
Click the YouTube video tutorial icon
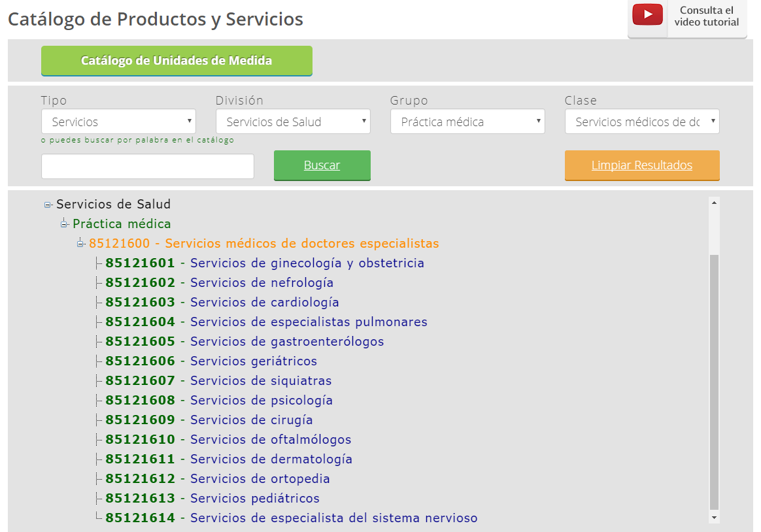pos(647,15)
